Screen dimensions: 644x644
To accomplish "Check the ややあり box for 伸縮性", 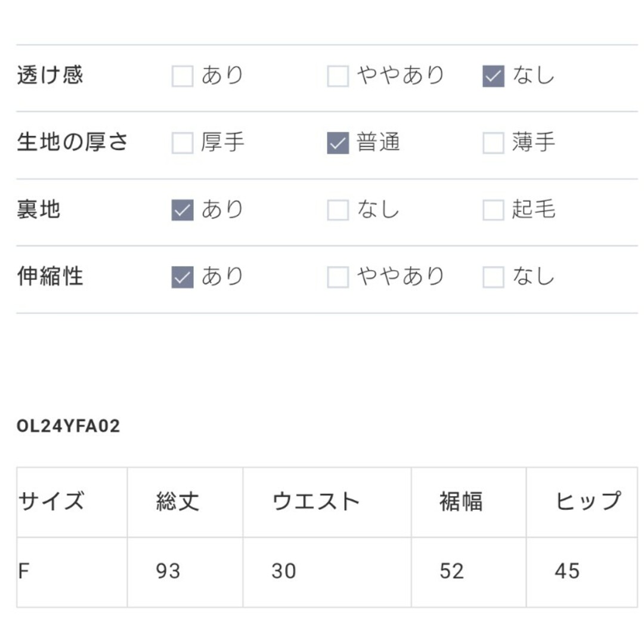I will pyautogui.click(x=338, y=277).
